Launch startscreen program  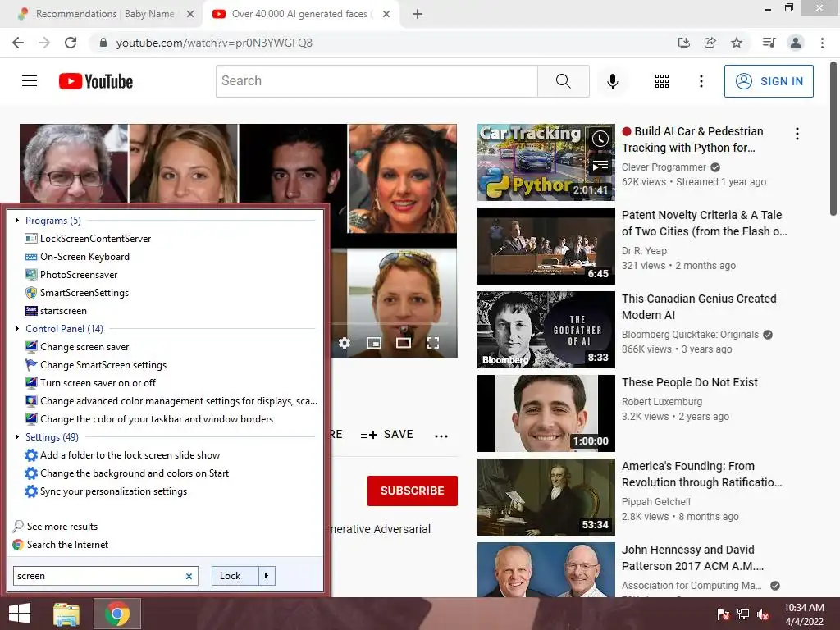point(63,311)
